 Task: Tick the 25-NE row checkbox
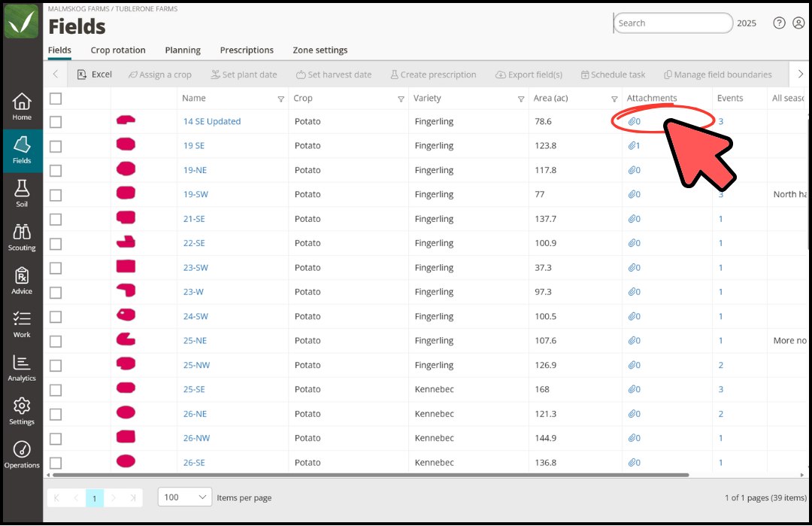pyautogui.click(x=56, y=341)
